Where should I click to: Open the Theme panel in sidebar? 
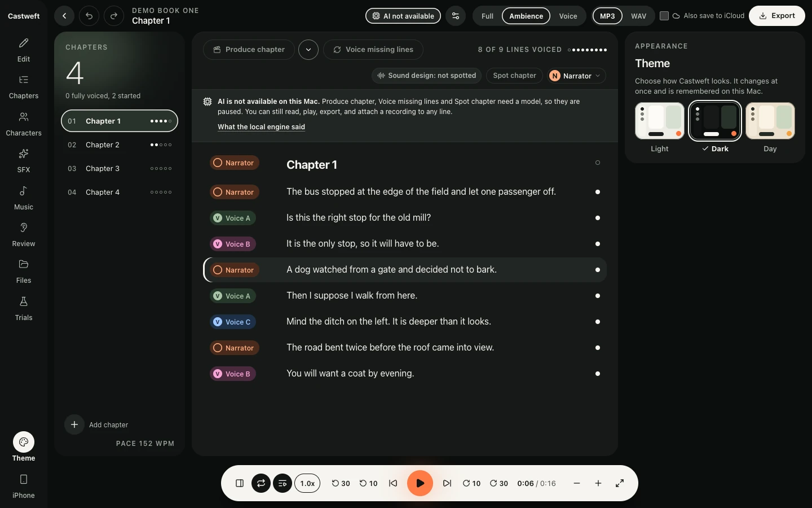(24, 448)
